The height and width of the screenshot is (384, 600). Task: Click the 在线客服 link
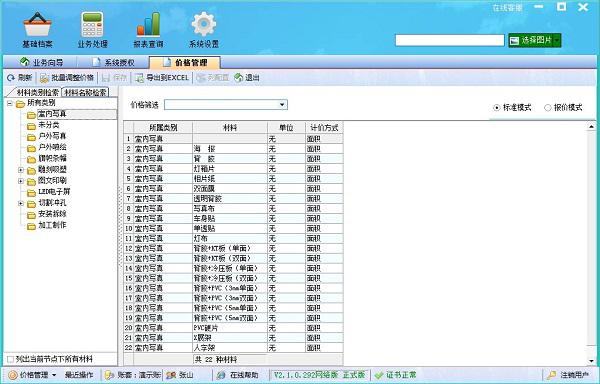coord(507,8)
